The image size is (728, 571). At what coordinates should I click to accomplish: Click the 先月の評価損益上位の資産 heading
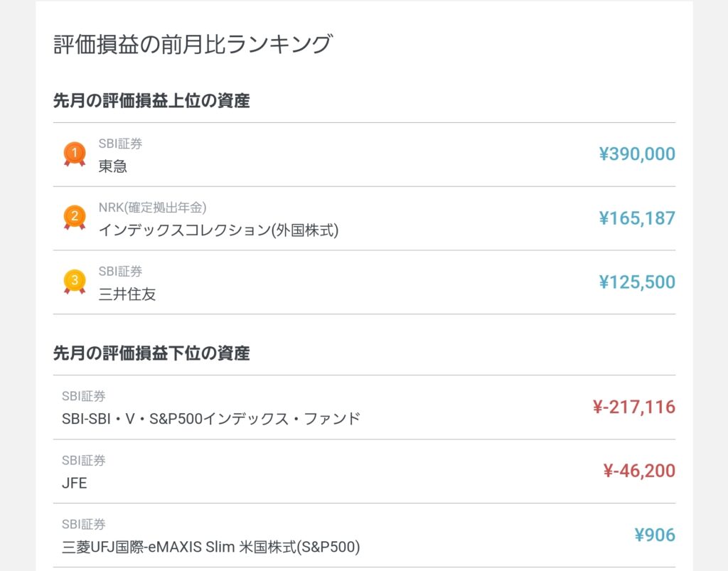pyautogui.click(x=151, y=101)
